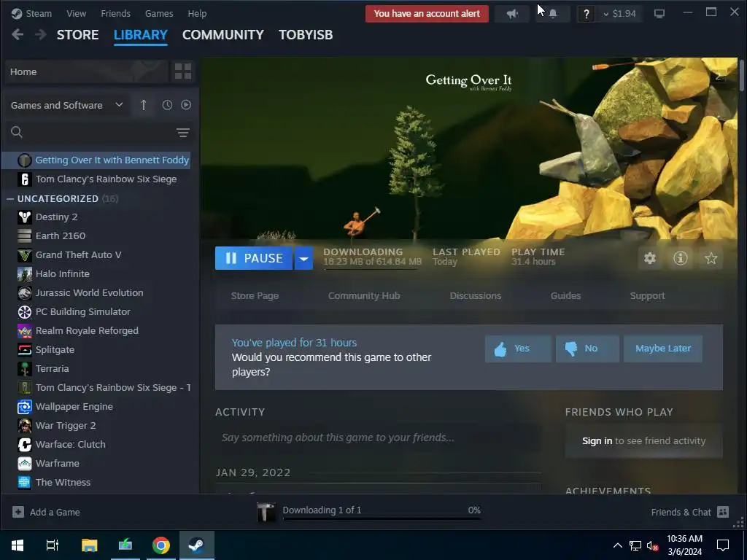Collapse the Uncategorized section
Screen dimensions: 747x560
click(10, 198)
